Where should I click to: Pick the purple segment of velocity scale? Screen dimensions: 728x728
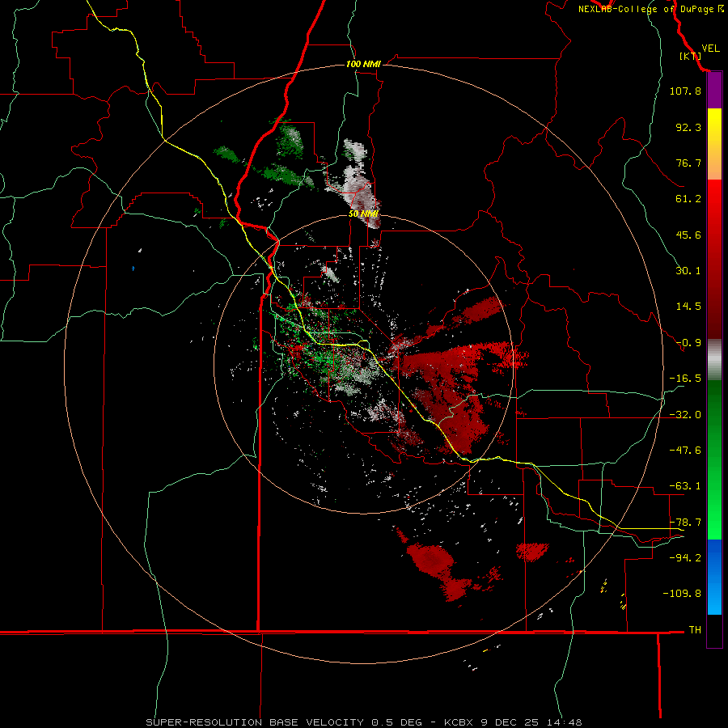click(714, 91)
